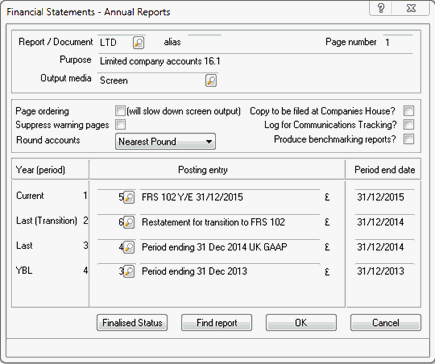This screenshot has height=364, width=435.
Task: Open lookup for Current year posting entry
Action: [x=129, y=197]
